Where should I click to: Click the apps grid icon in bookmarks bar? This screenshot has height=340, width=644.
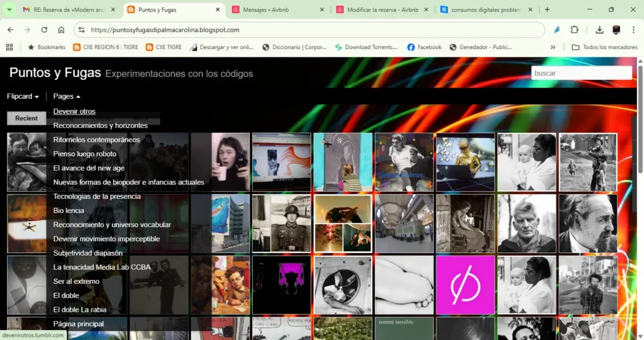coord(9,47)
